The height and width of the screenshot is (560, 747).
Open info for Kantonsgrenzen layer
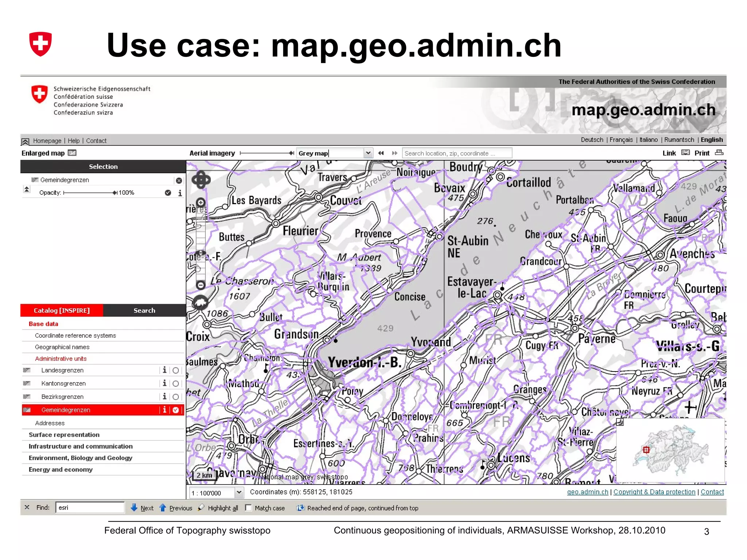coord(165,383)
